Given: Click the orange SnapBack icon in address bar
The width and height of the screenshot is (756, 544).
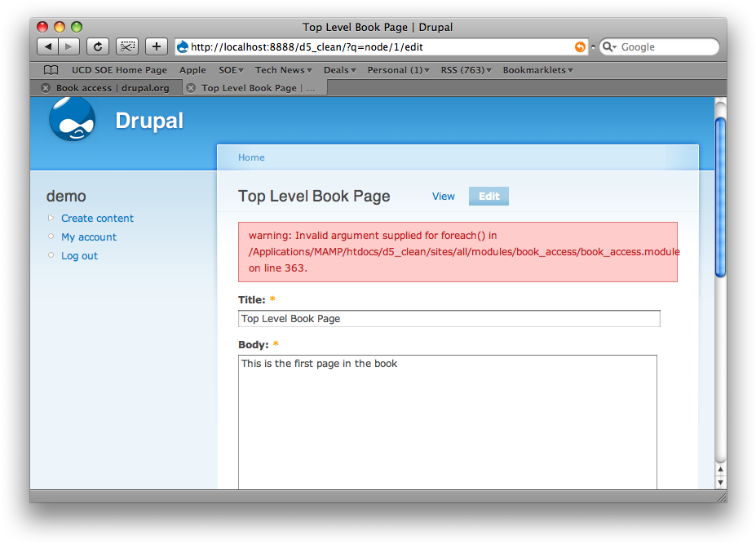Looking at the screenshot, I should click(580, 47).
